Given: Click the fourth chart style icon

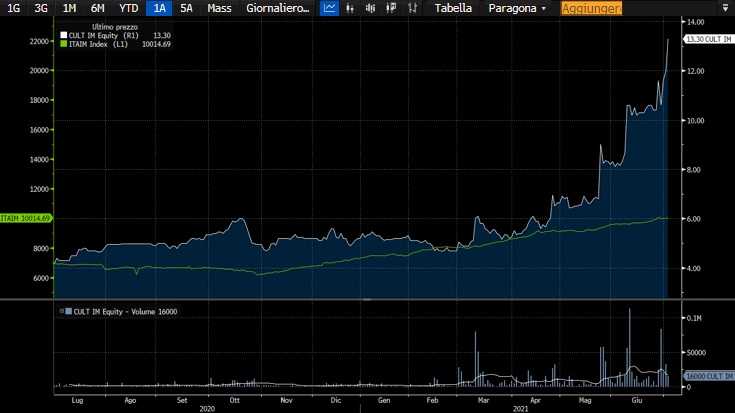Looking at the screenshot, I should pos(391,8).
